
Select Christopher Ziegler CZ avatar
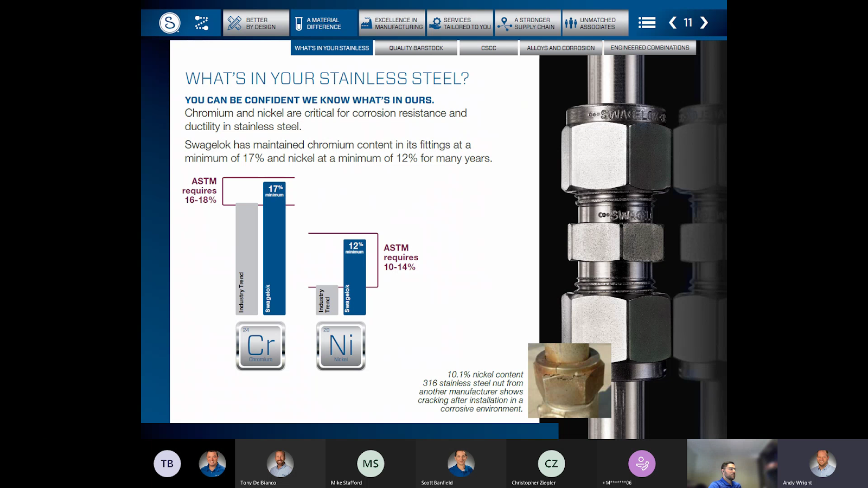click(551, 464)
